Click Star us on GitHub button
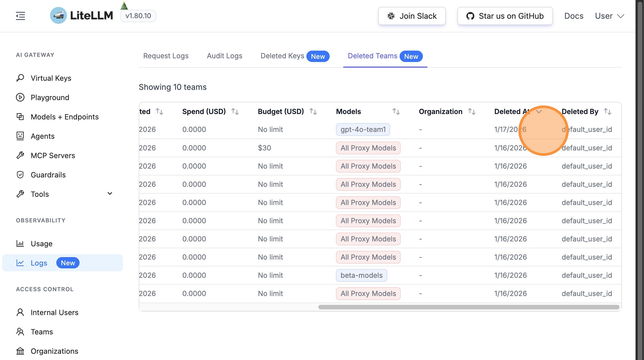 pos(505,16)
